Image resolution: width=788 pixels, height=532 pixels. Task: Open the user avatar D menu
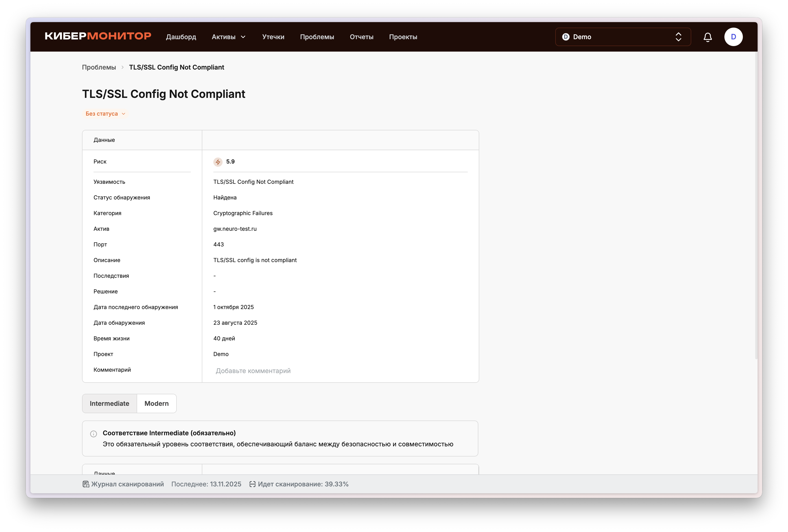click(x=733, y=37)
